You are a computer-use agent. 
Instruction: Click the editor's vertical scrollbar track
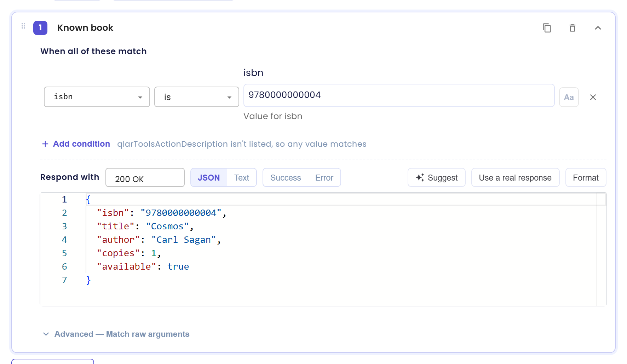(x=602, y=249)
